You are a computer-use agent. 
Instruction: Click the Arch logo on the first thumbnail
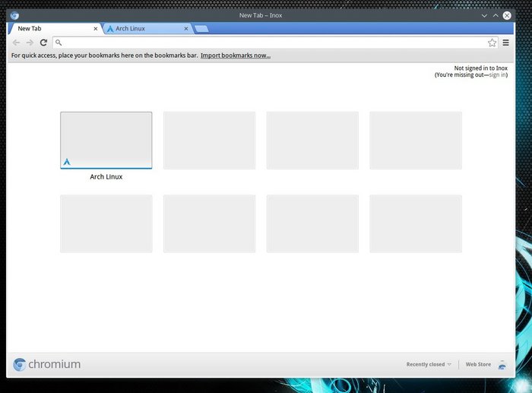tap(67, 162)
